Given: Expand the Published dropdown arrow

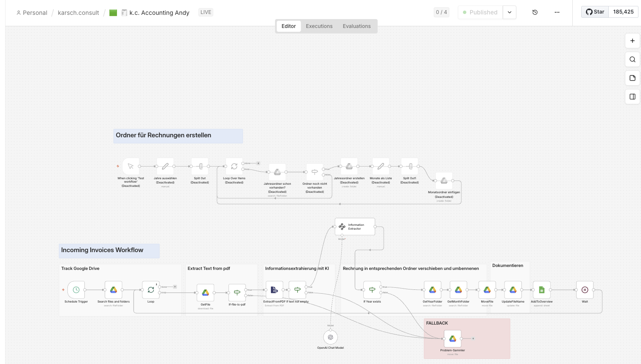Looking at the screenshot, I should pyautogui.click(x=510, y=12).
